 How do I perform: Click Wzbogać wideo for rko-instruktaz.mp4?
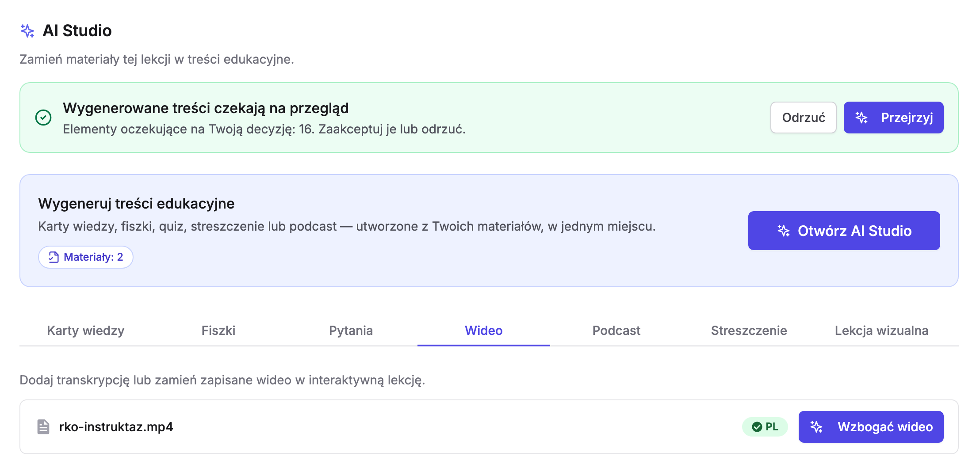(x=871, y=427)
